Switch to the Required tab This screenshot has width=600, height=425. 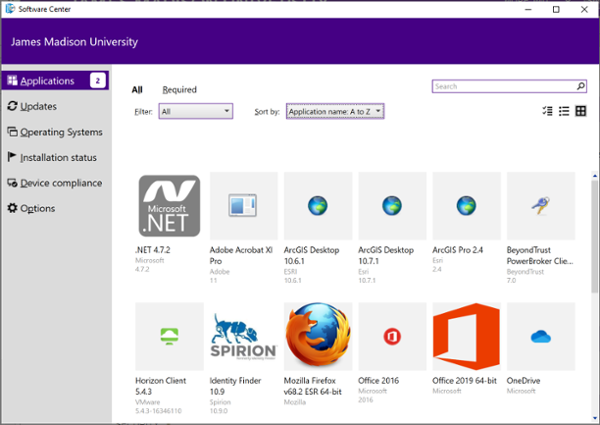coord(179,90)
